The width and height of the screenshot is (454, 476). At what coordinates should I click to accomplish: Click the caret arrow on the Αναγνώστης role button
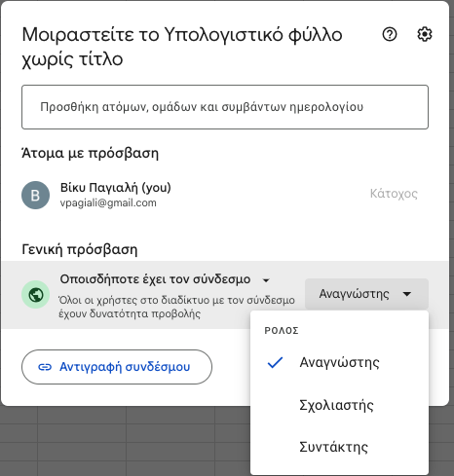click(406, 294)
